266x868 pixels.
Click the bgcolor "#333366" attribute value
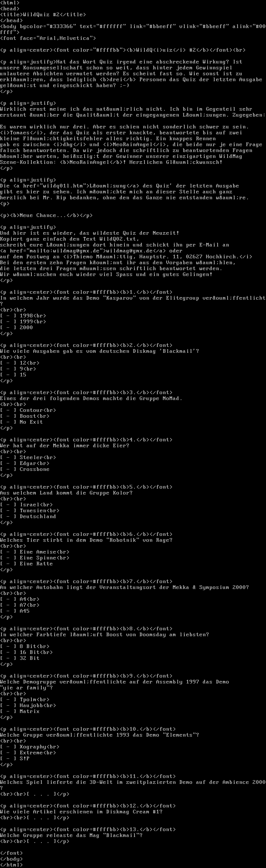(61, 26)
